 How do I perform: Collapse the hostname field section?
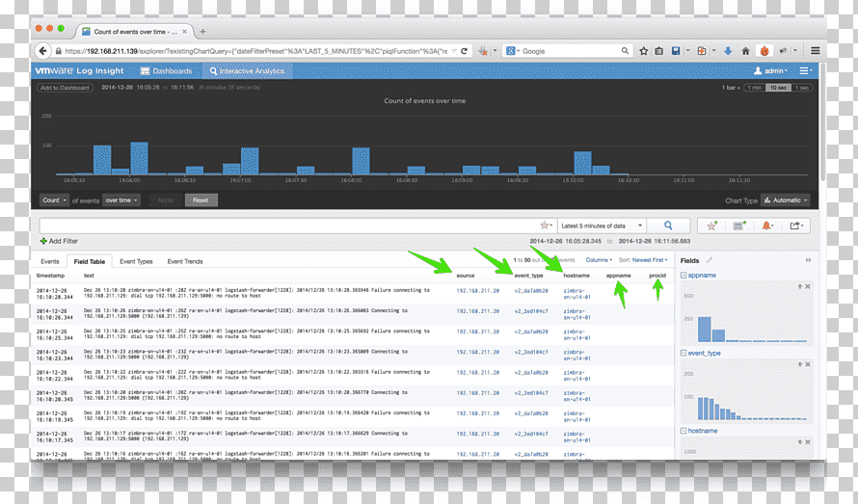[684, 431]
